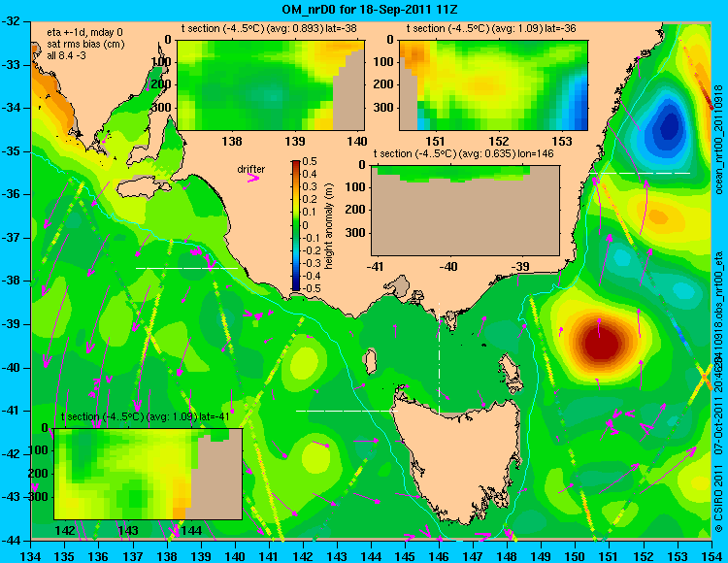
Task: Click the -35 latitude label on the main axis
Action: (13, 151)
